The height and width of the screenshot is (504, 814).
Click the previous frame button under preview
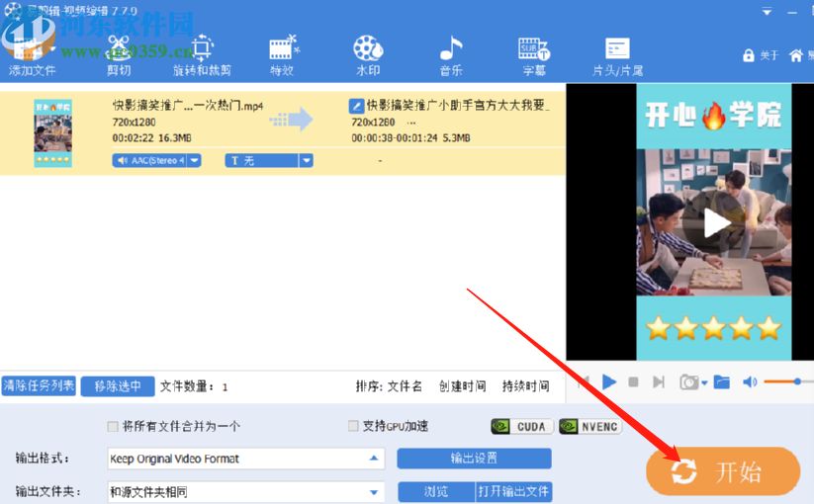(584, 382)
